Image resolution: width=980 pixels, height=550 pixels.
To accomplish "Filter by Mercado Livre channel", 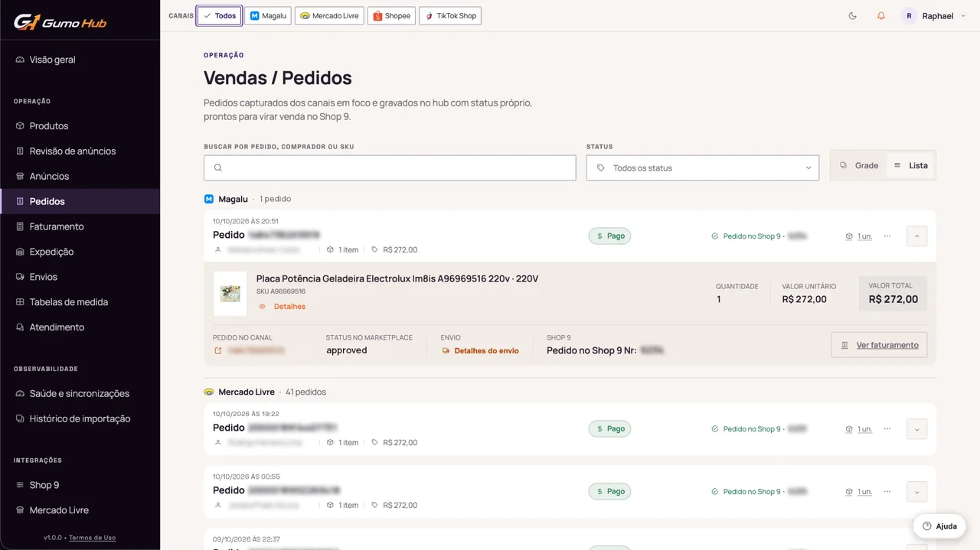I will pos(329,15).
